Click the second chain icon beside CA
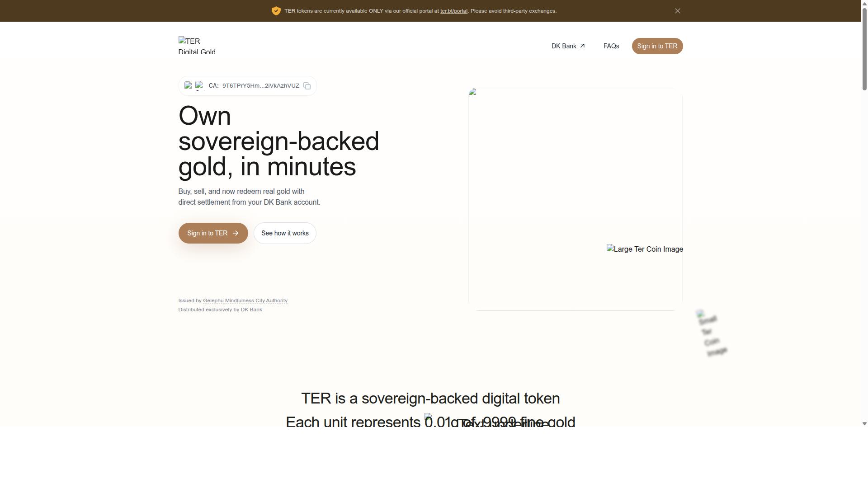This screenshot has width=868, height=488. 199,86
